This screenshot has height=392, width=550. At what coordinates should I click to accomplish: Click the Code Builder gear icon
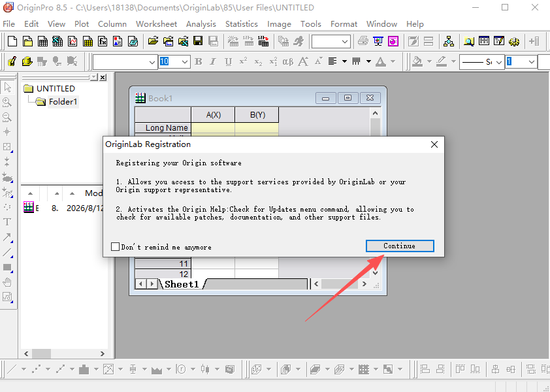point(514,41)
